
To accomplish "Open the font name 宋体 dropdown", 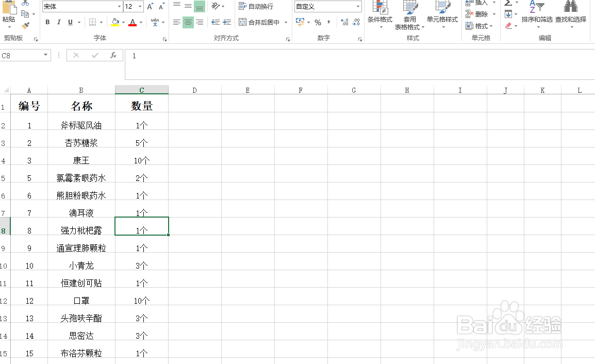I will (119, 7).
